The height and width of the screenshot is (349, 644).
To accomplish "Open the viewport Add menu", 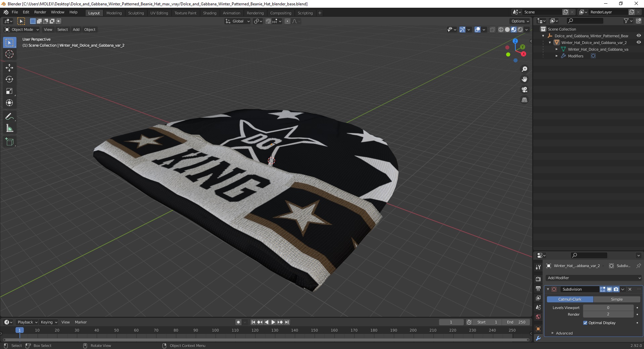I will 76,30.
